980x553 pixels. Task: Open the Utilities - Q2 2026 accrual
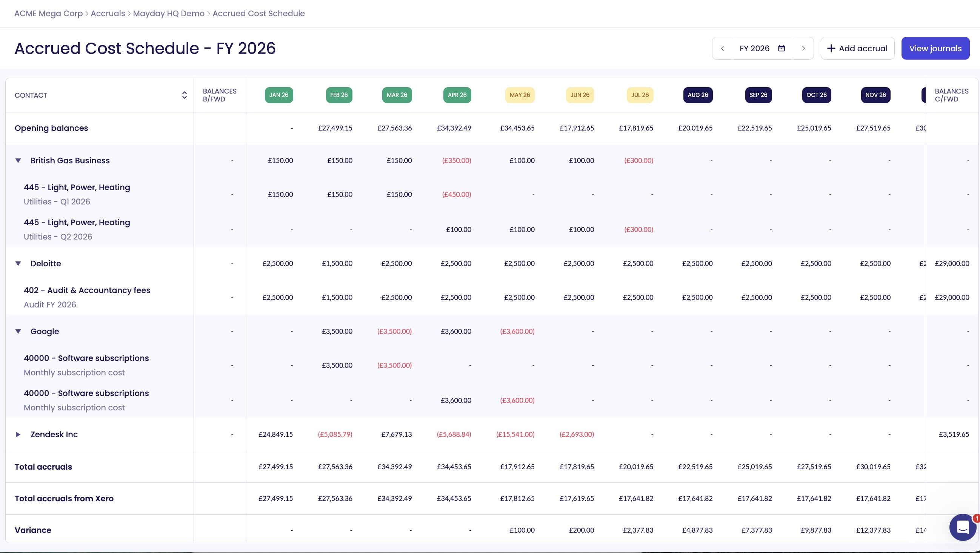tap(58, 237)
